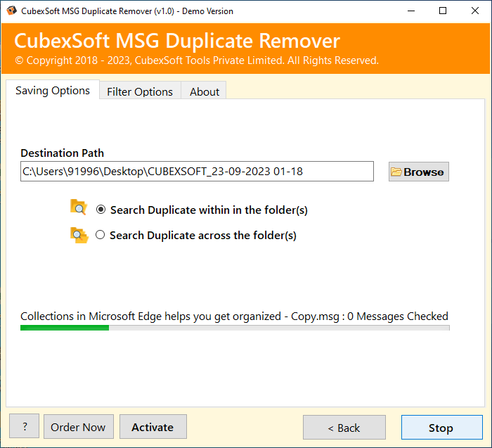Open the About tab
The image size is (492, 448).
point(204,91)
